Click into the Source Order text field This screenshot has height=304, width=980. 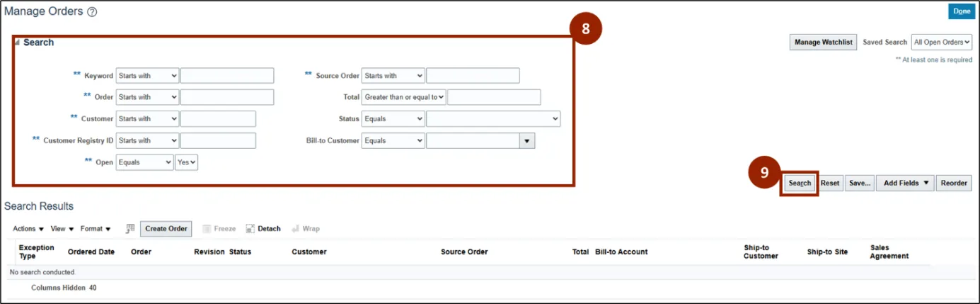click(473, 76)
